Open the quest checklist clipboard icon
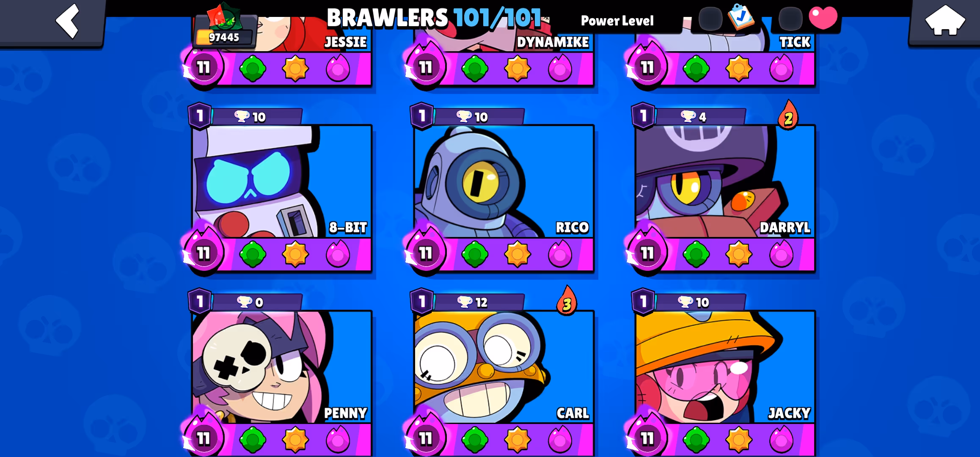980x457 pixels. click(741, 17)
